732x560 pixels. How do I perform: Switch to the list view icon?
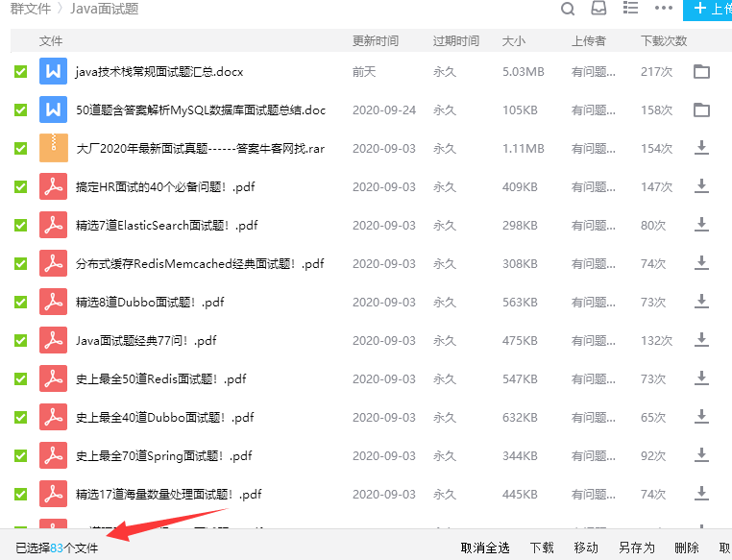630,8
